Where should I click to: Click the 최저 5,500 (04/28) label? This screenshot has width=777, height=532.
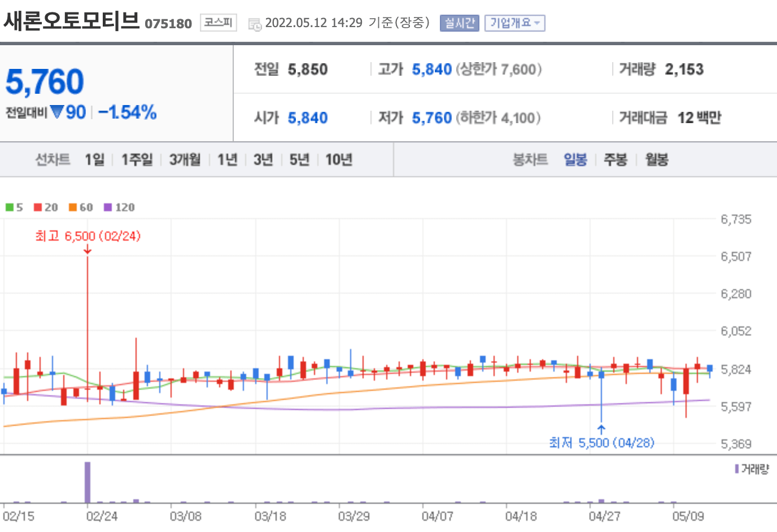601,443
